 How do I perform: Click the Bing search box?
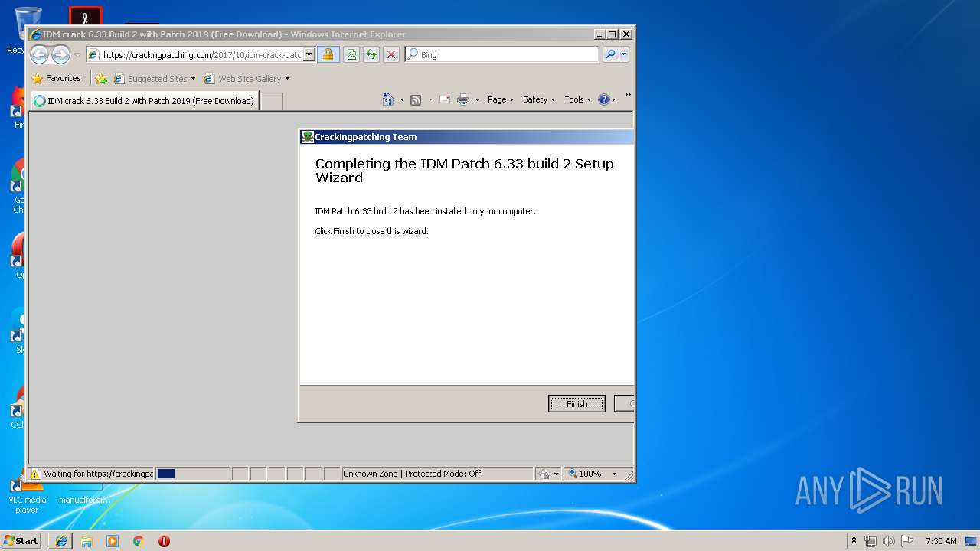(x=501, y=54)
